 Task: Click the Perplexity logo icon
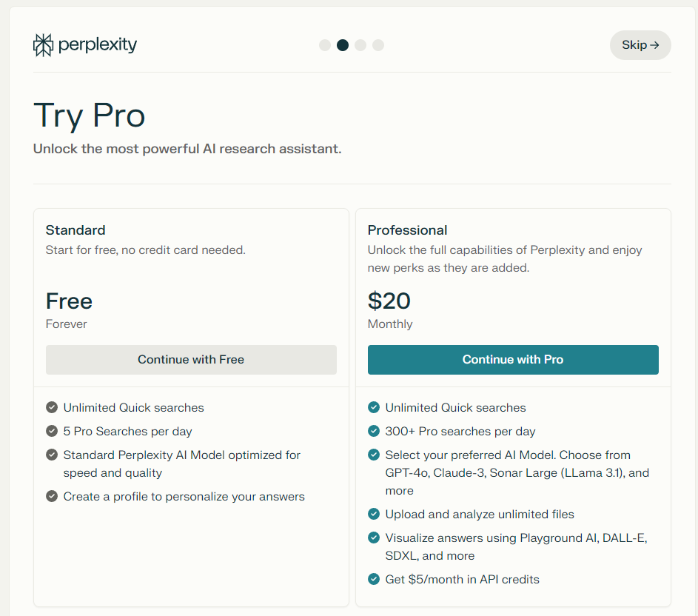click(x=44, y=45)
